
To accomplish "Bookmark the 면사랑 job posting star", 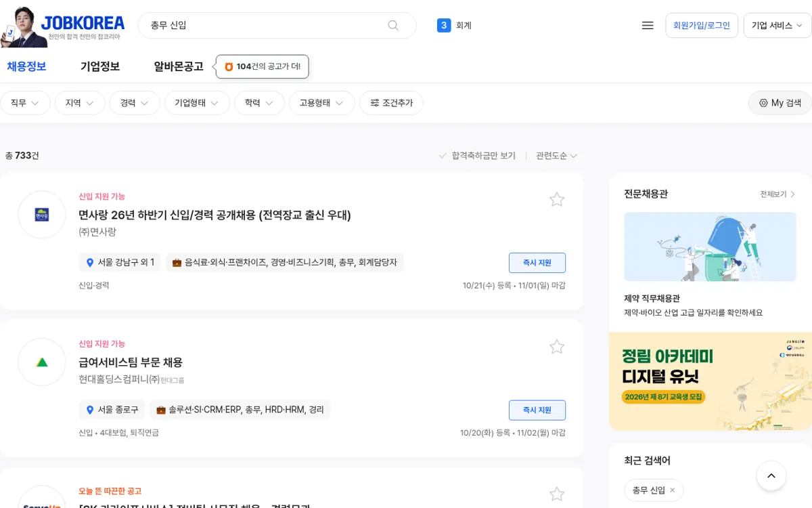I will click(557, 199).
